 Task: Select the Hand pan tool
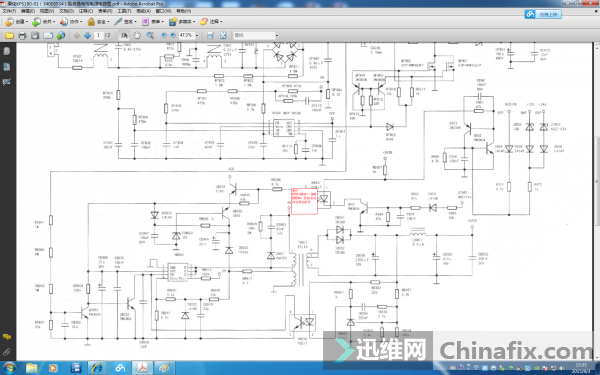[x=137, y=35]
